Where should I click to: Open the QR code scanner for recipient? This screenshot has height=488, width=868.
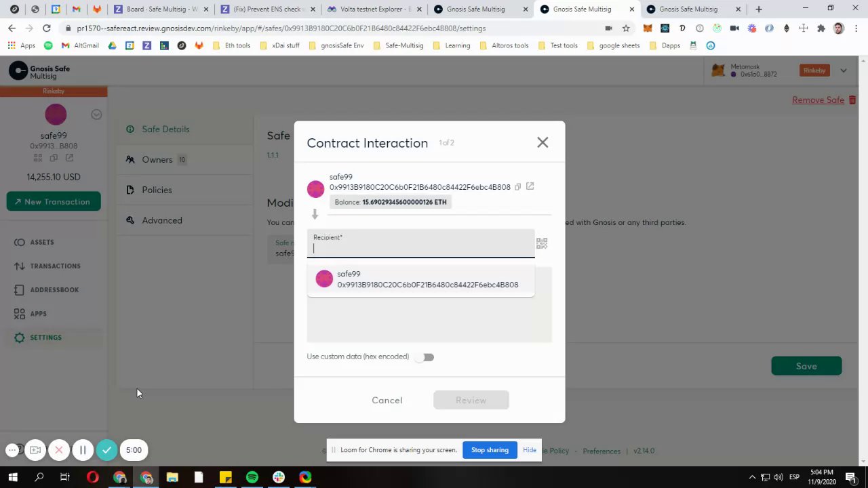tap(542, 243)
